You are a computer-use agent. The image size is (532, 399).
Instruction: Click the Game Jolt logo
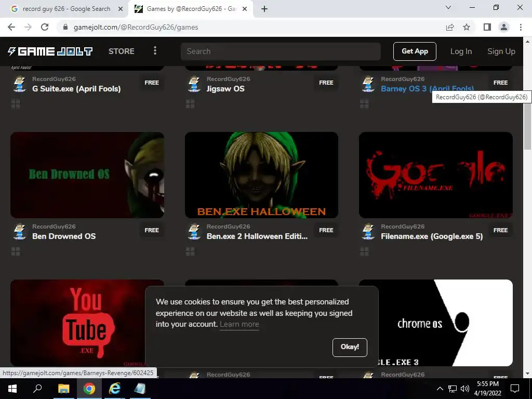[50, 51]
